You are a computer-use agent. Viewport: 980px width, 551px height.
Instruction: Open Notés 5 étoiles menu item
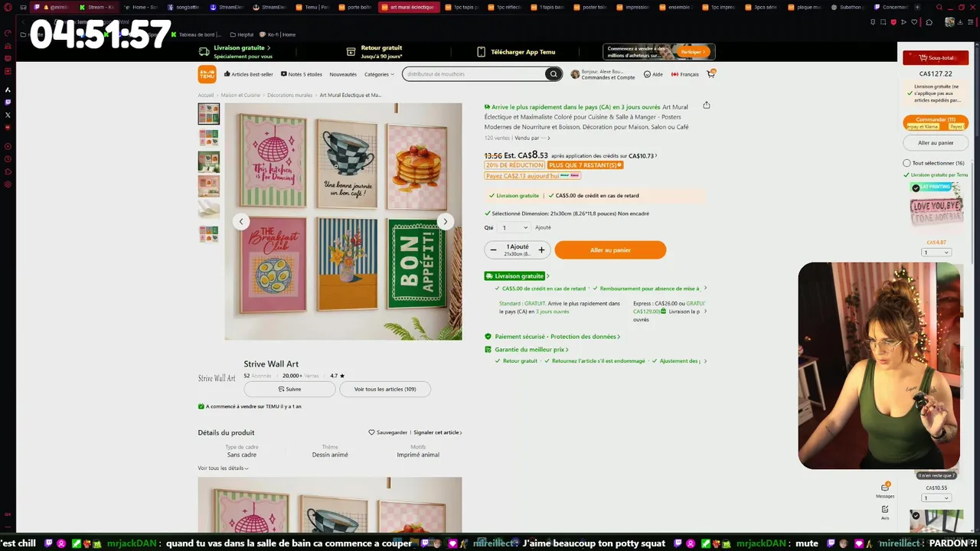point(302,74)
